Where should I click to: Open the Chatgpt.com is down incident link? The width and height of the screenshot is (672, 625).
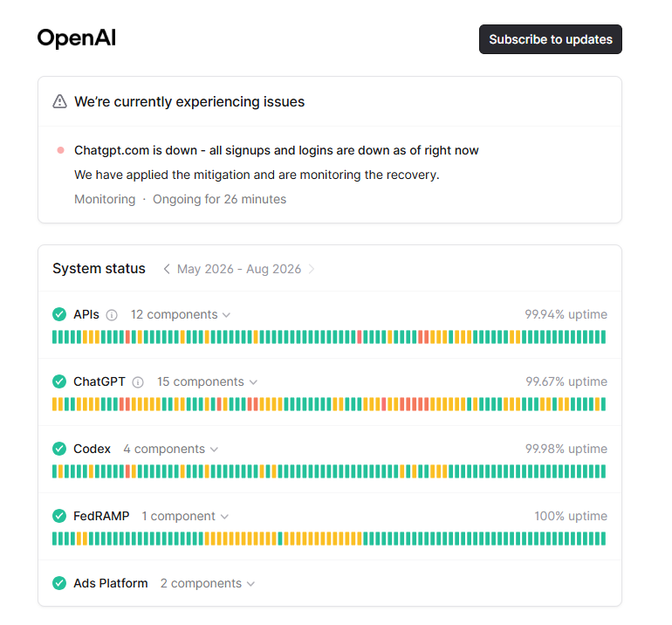coord(276,150)
